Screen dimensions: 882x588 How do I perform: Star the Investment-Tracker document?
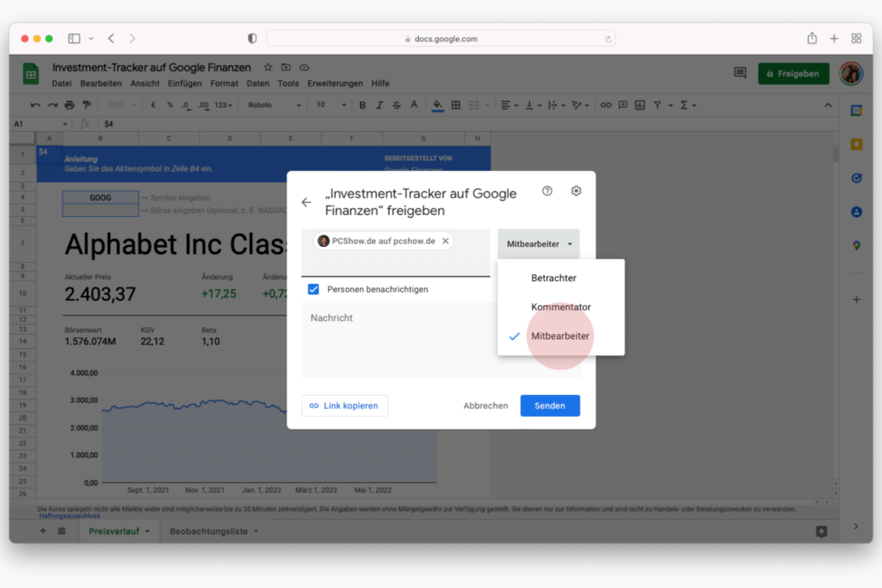tap(268, 68)
